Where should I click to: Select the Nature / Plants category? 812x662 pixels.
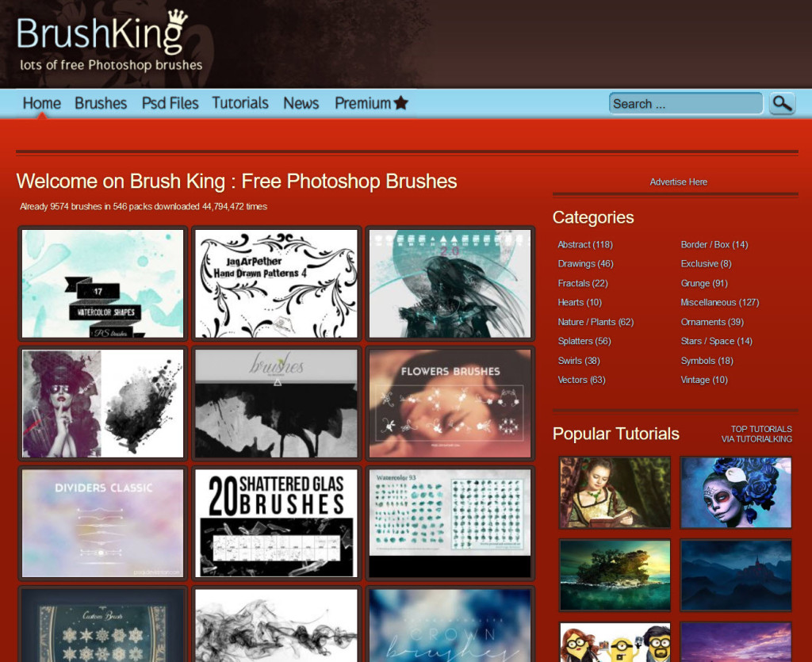[596, 322]
